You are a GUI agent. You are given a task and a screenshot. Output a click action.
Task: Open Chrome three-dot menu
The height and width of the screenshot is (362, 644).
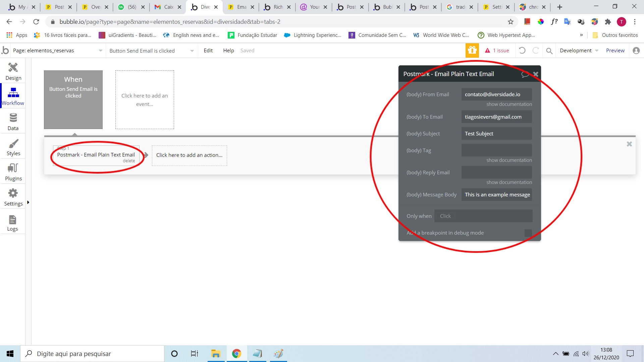click(x=635, y=22)
